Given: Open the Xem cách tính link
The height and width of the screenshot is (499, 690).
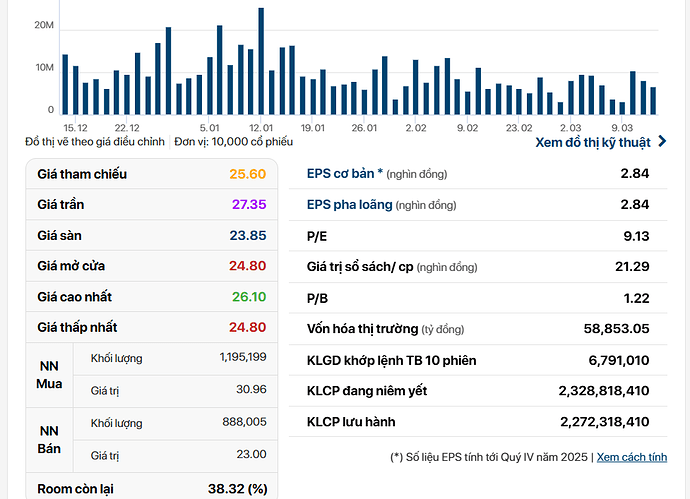Looking at the screenshot, I should (x=631, y=457).
